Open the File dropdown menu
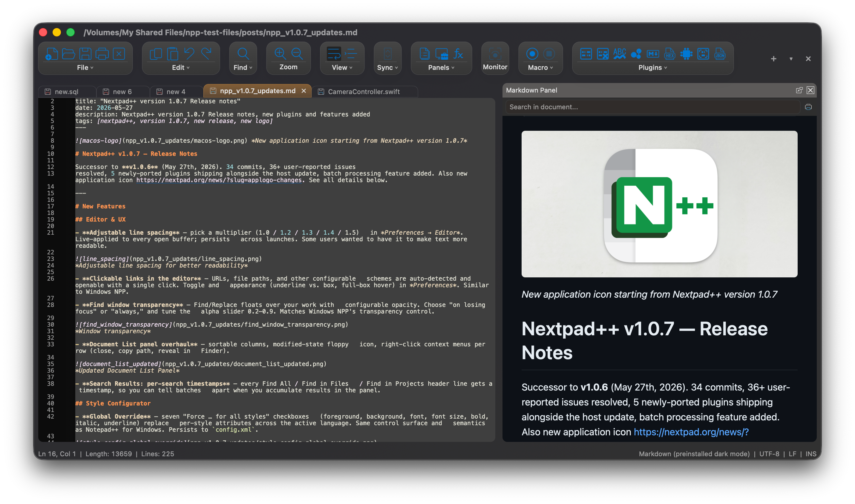Screen dimensions: 855x504 tap(85, 67)
